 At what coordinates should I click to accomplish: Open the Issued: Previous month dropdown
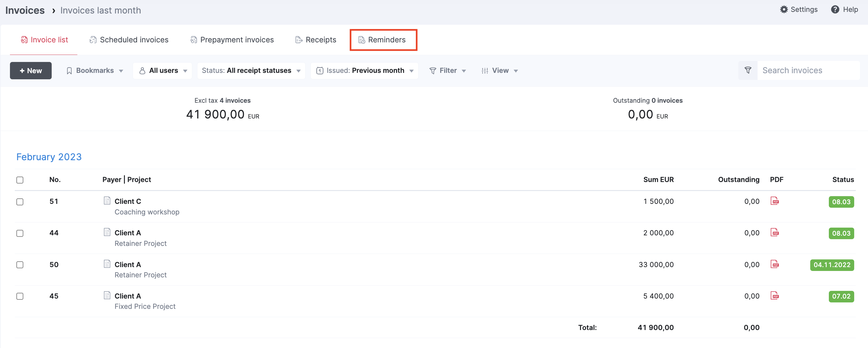(x=365, y=70)
